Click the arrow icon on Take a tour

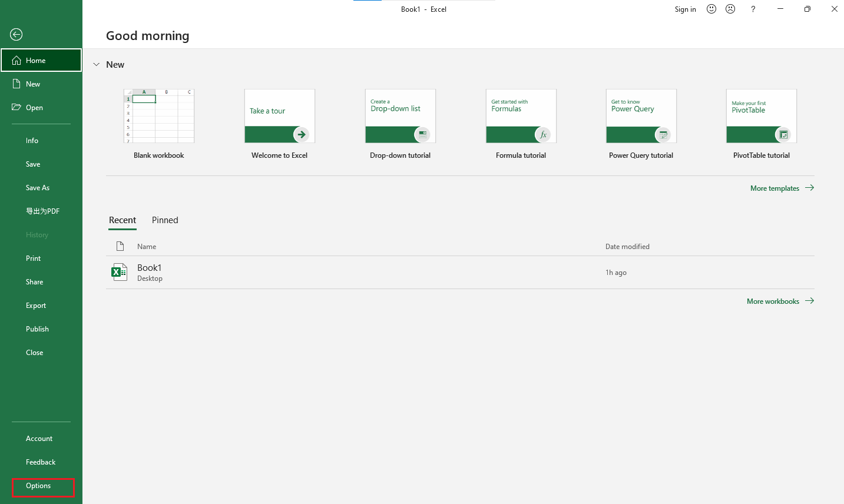pos(302,134)
